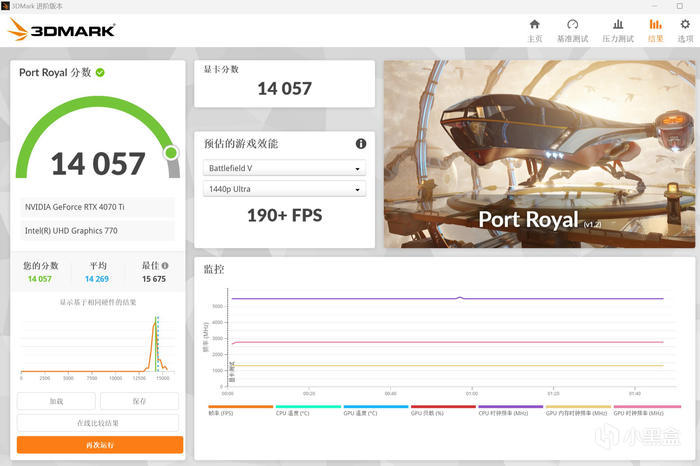The image size is (700, 466).
Task: Click the 监控 (Monitoring) section heading
Action: pos(214,269)
